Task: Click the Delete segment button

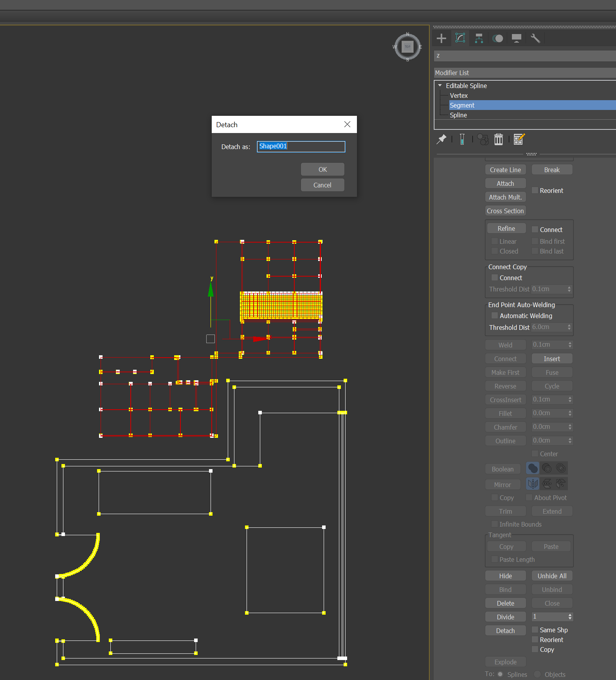Action: (505, 603)
